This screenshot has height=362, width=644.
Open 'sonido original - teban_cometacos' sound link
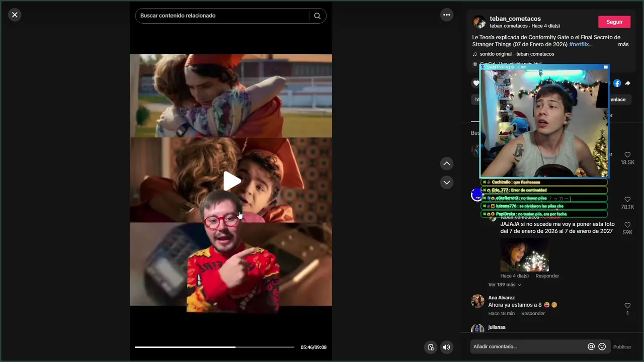point(517,54)
